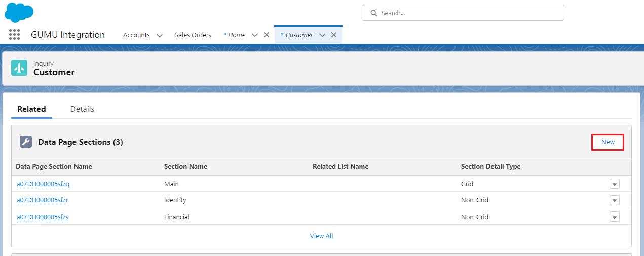Click the Identity section name cell
Viewport: 644px width, 256px height.
point(175,200)
